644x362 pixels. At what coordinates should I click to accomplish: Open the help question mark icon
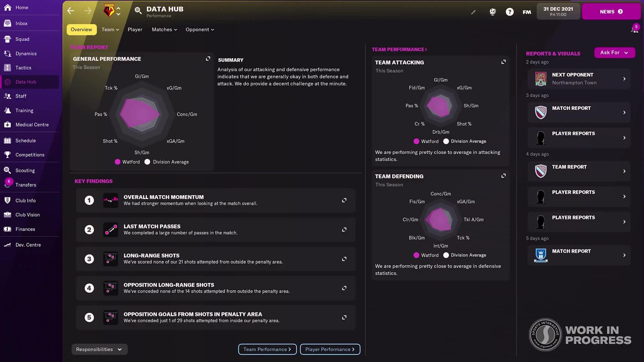[509, 12]
